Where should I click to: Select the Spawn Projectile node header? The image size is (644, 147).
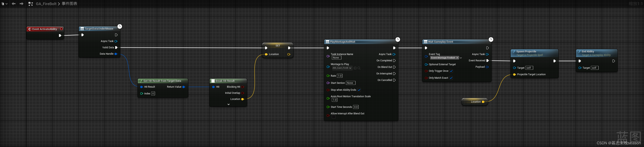pos(534,53)
